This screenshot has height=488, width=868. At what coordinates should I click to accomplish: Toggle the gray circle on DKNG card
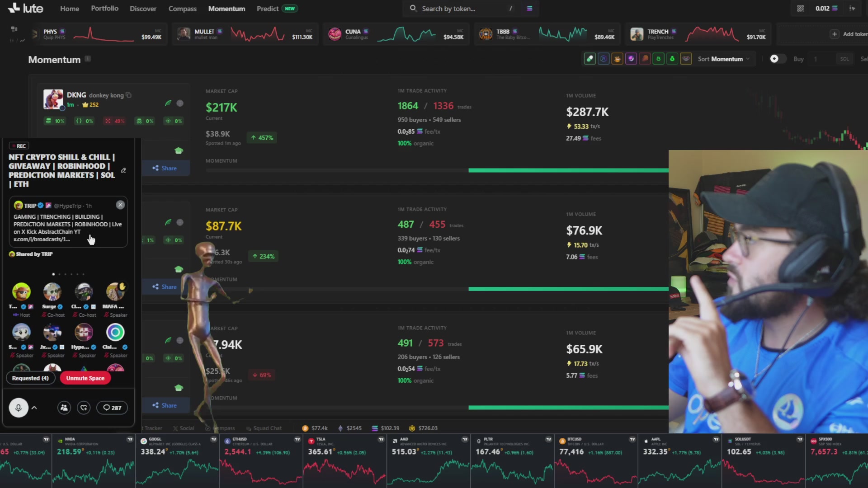[x=180, y=103]
